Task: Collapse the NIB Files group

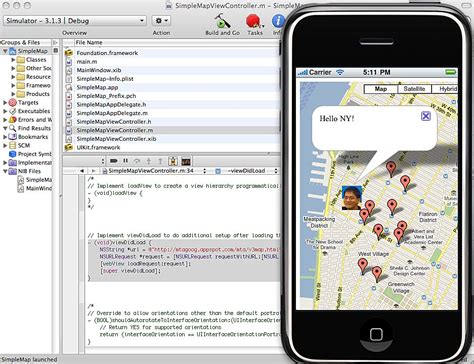Action: [x=5, y=171]
